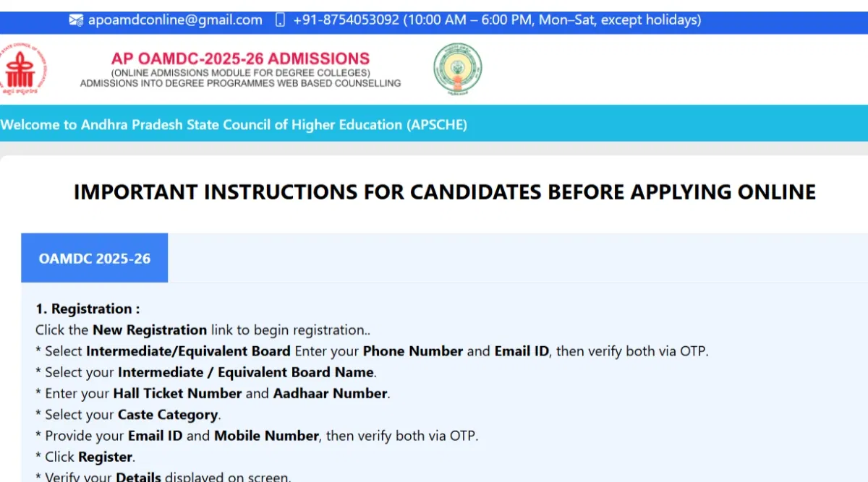Click the bold Hall Ticket Number text
Image resolution: width=868 pixels, height=482 pixels.
[x=177, y=393]
